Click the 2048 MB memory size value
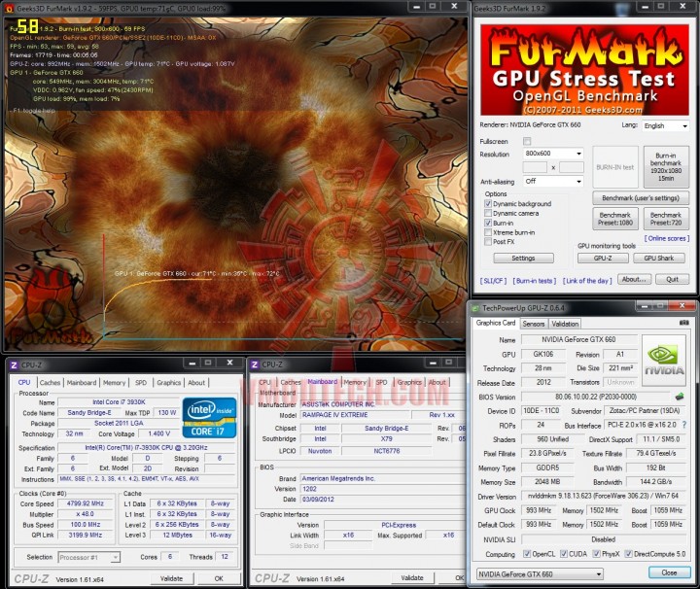The width and height of the screenshot is (700, 589). click(547, 482)
